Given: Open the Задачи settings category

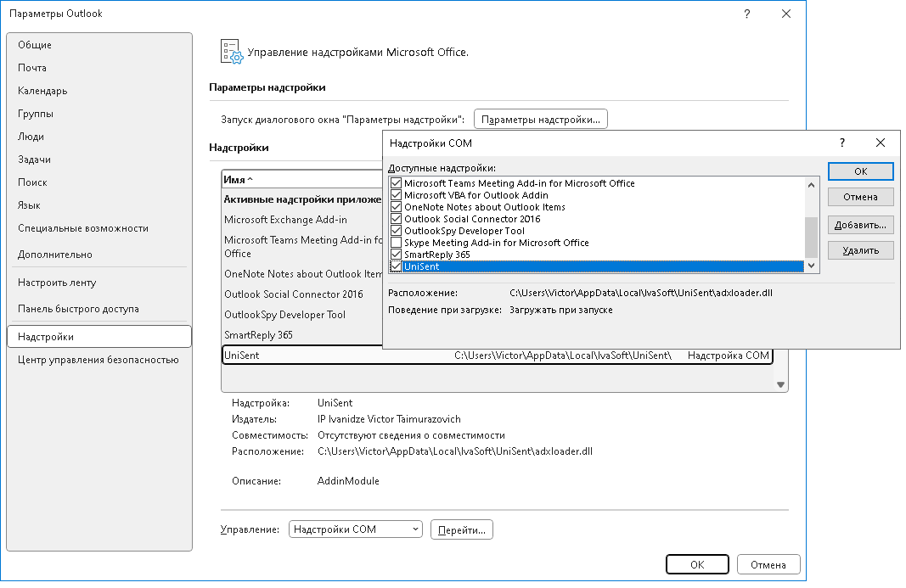Looking at the screenshot, I should pyautogui.click(x=99, y=160).
